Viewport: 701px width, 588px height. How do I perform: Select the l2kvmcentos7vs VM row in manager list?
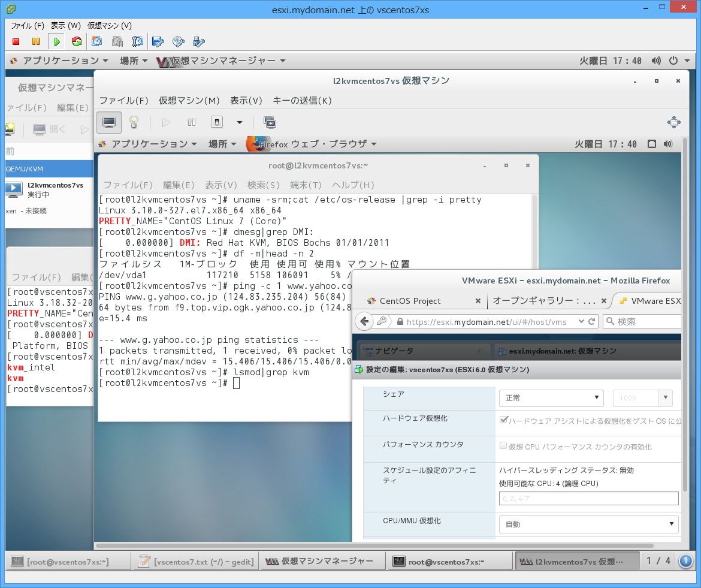[x=49, y=189]
